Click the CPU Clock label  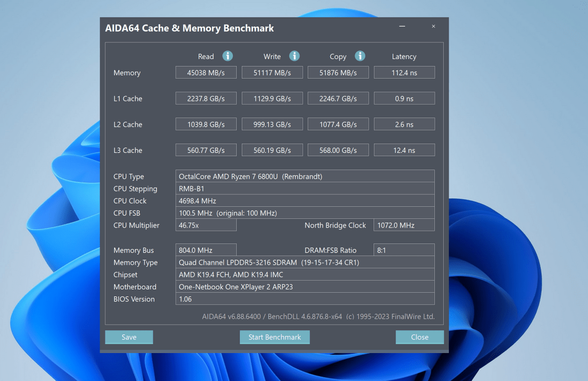[x=130, y=201]
